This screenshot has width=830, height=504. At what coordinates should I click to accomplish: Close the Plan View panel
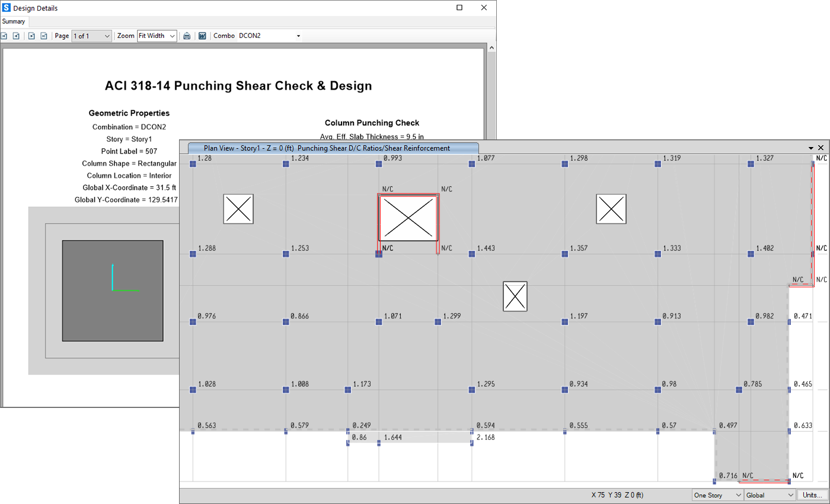pyautogui.click(x=821, y=148)
